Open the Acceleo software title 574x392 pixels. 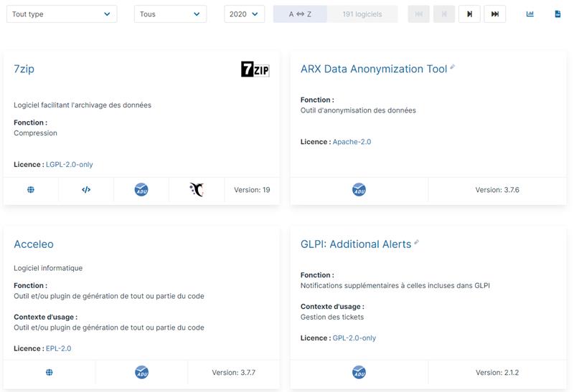pos(34,244)
